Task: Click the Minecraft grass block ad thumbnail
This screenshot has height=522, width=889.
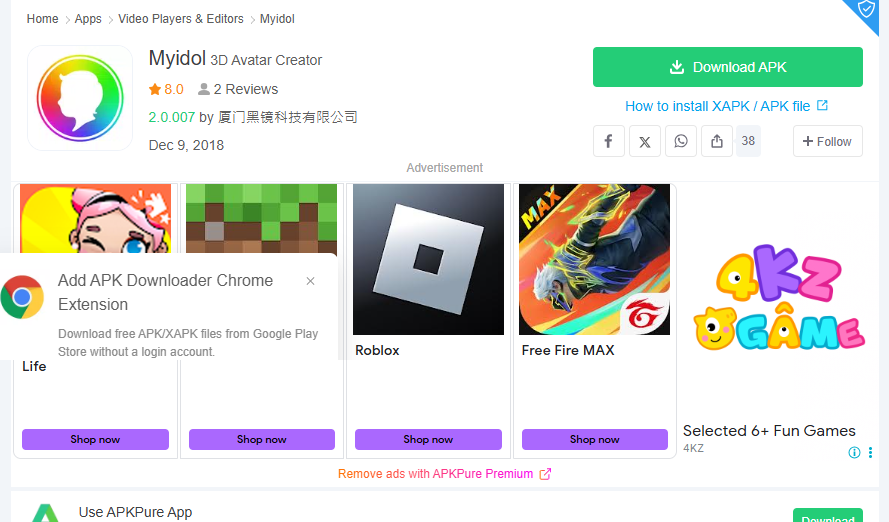Action: [261, 218]
